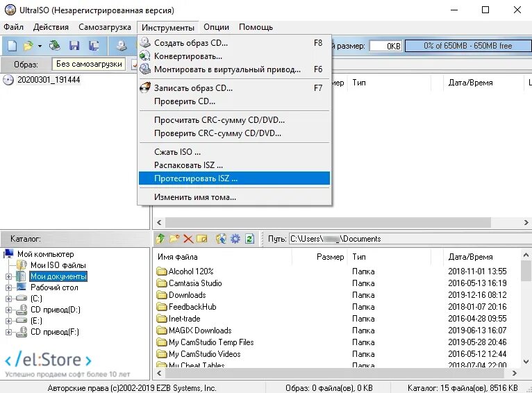Select the 20200301_191444 disc image node
This screenshot has height=393, width=532.
[x=49, y=80]
